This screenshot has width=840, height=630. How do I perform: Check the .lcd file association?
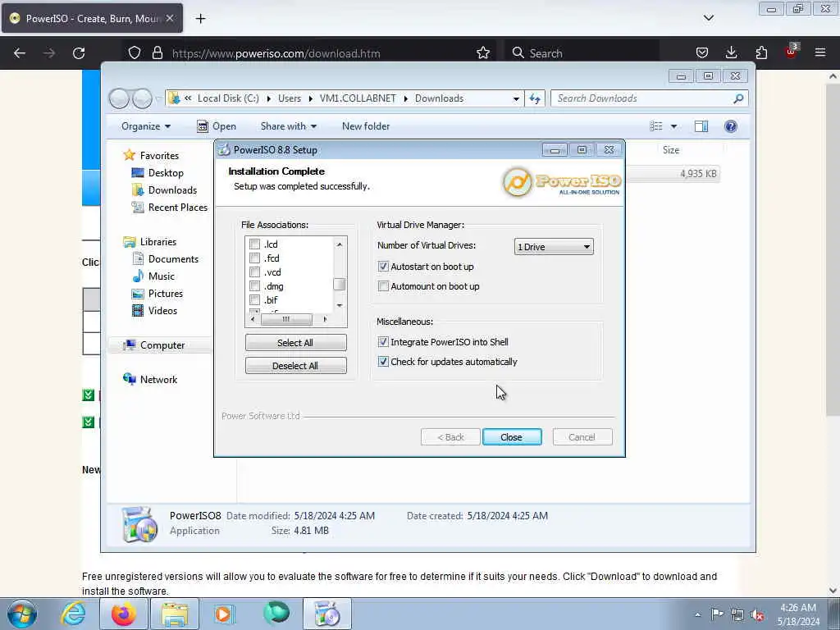pos(255,244)
